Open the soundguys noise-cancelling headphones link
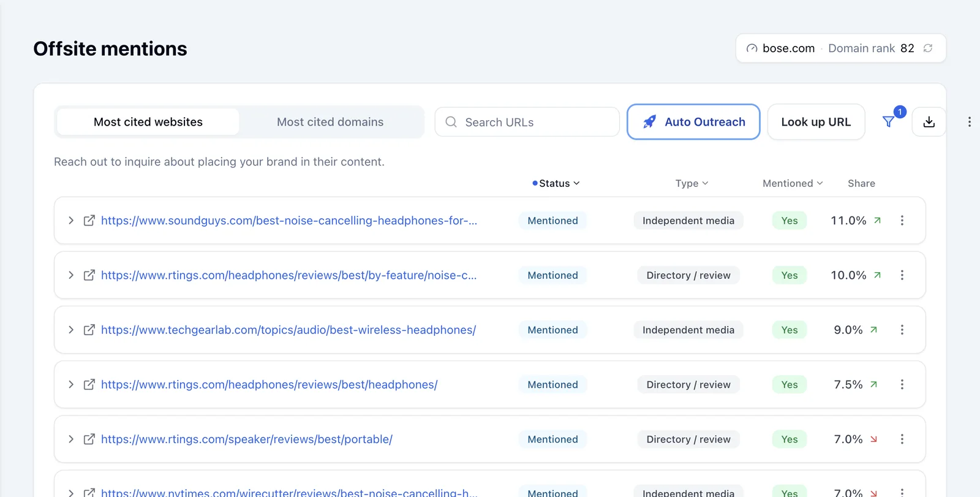Viewport: 980px width, 497px height. [x=289, y=221]
